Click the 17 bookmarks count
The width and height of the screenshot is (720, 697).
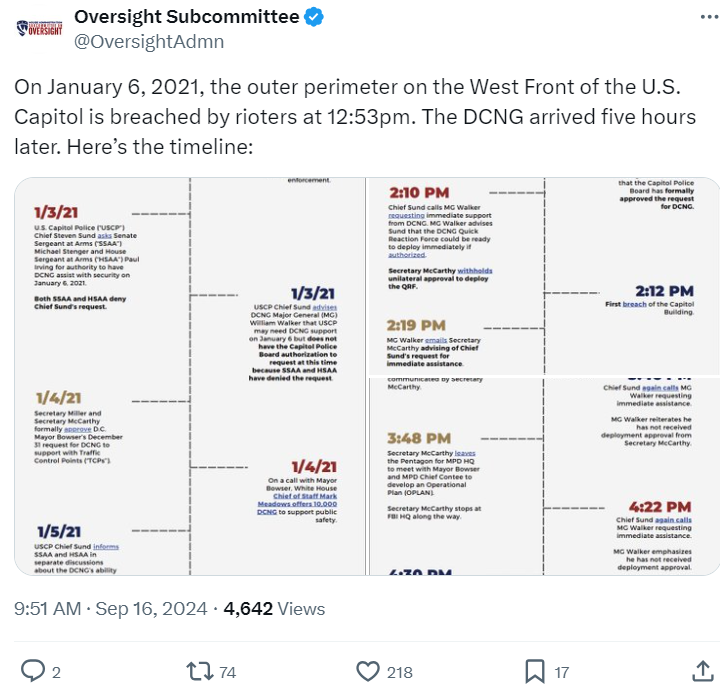561,672
